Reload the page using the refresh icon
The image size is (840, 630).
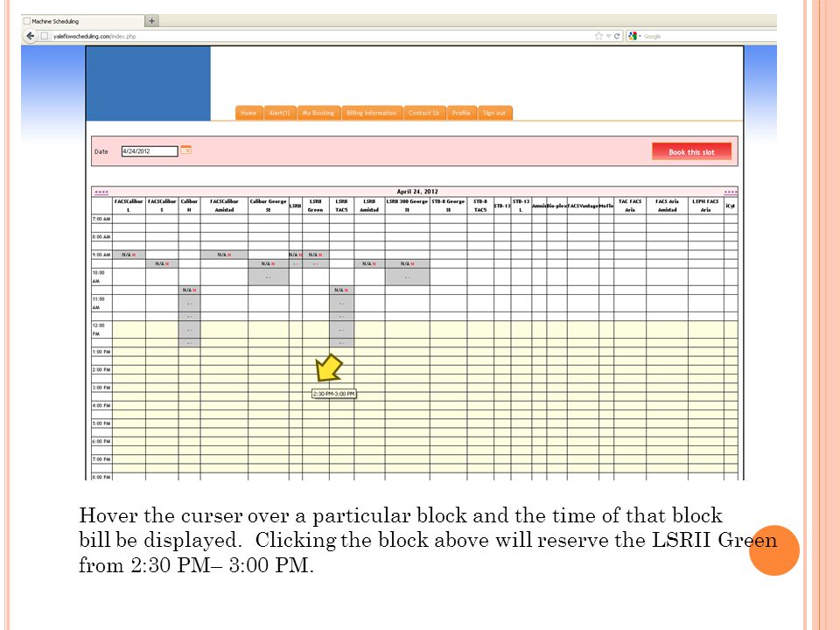(x=617, y=36)
